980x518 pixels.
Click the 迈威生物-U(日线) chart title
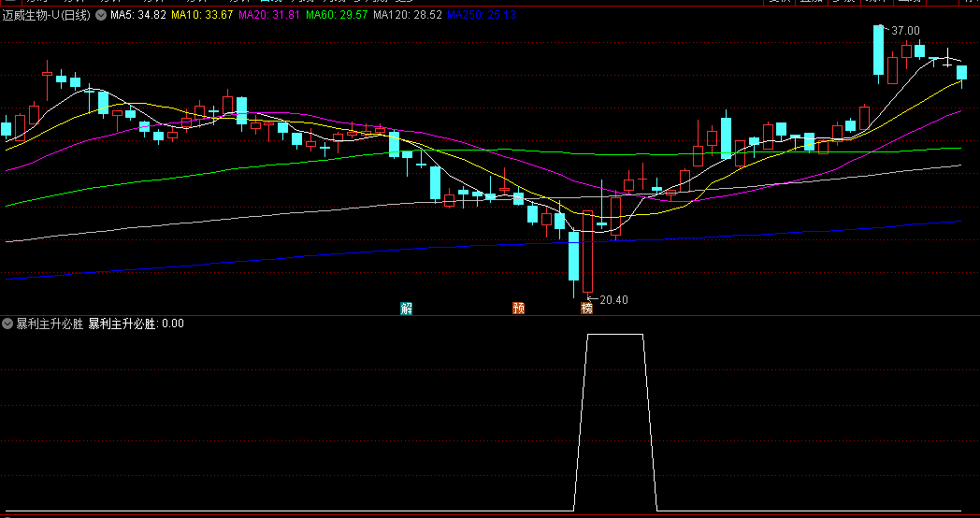coord(46,15)
